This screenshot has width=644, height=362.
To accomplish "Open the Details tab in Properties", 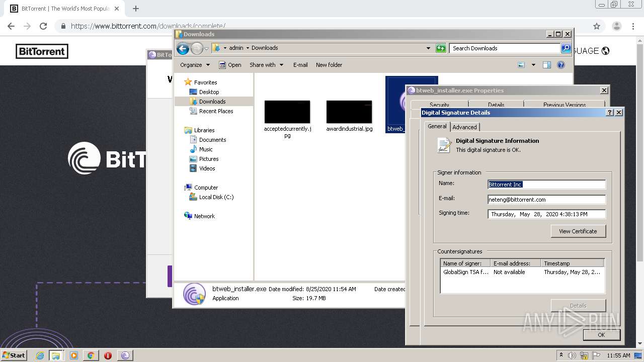I will (496, 105).
